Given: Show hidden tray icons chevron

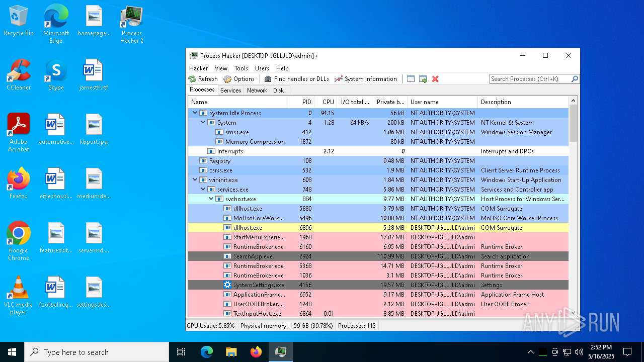Looking at the screenshot, I should 530,352.
